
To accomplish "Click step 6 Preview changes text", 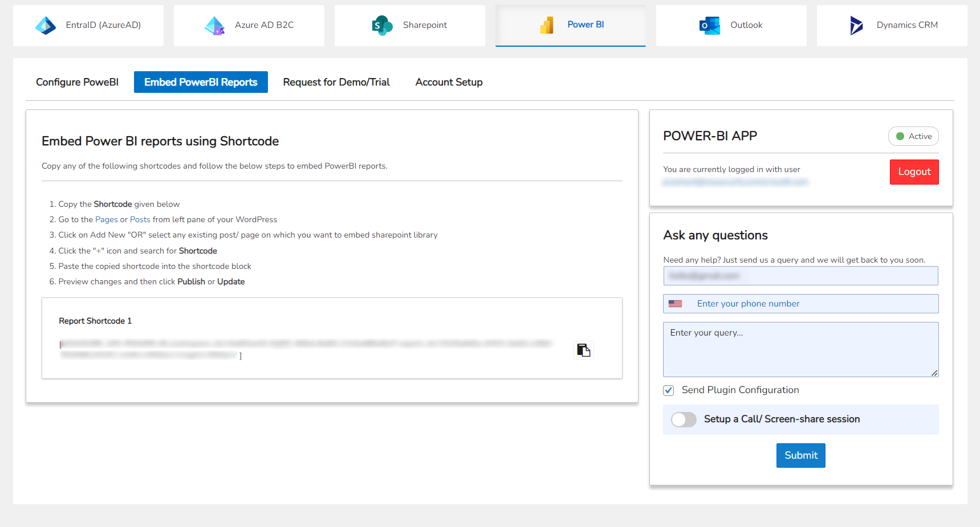I will click(151, 281).
